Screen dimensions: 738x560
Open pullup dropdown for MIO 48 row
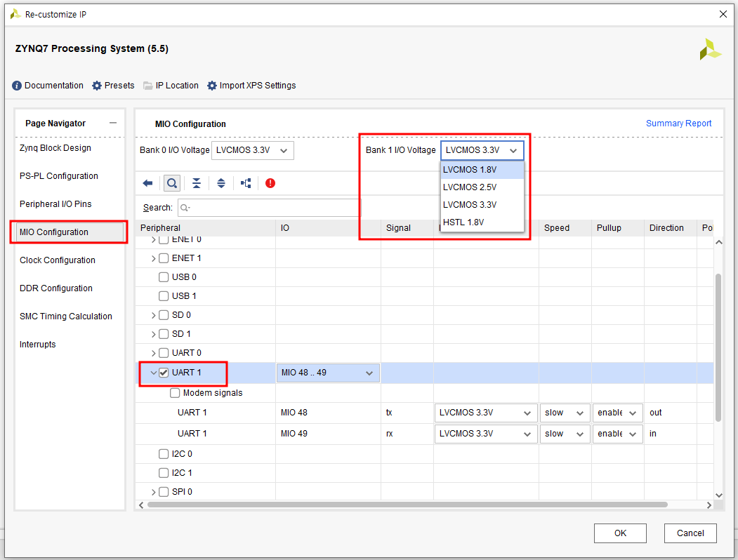(617, 413)
